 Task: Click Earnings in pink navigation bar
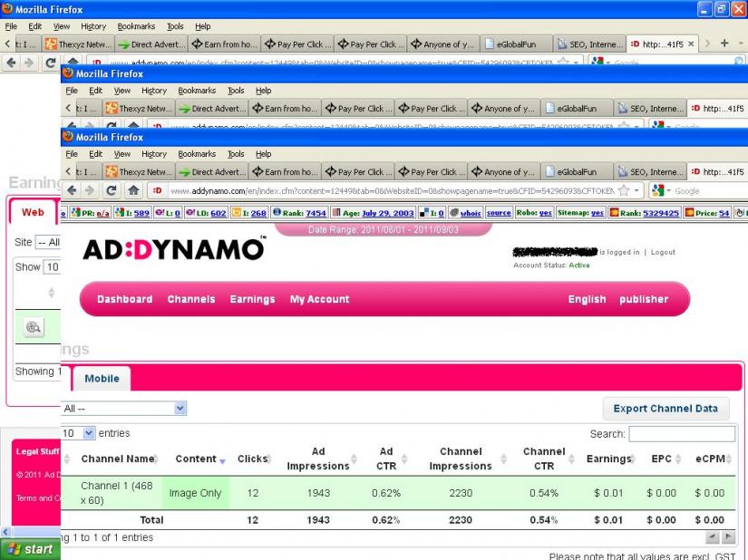coord(252,299)
